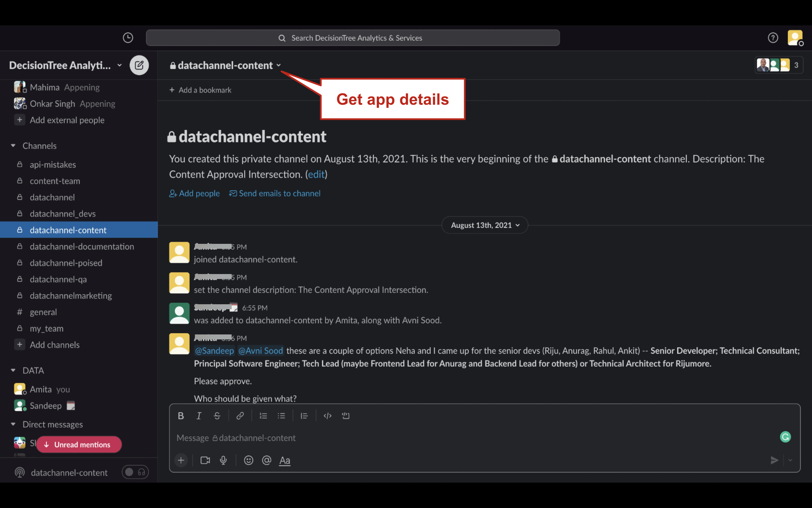Click Send emails to channel link
Image resolution: width=812 pixels, height=508 pixels.
point(275,194)
